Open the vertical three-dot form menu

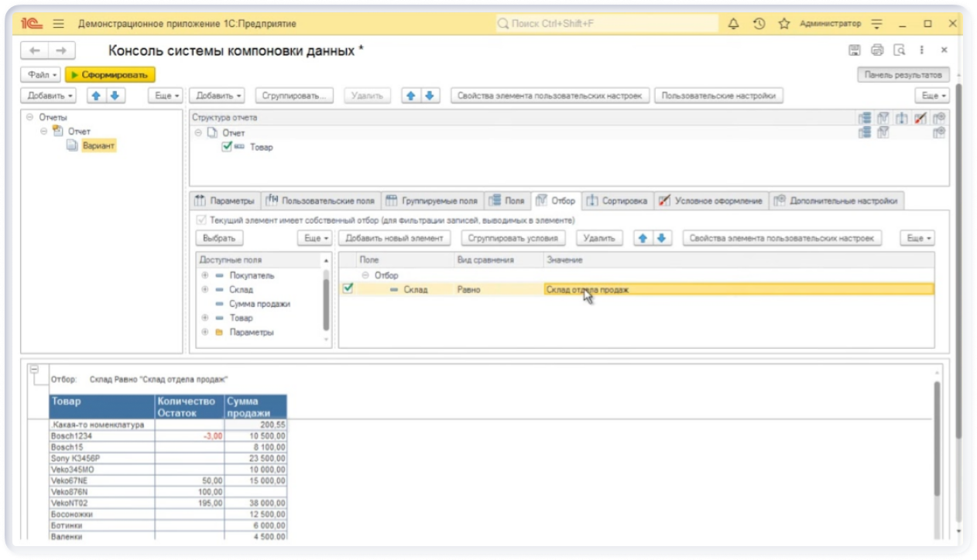(921, 50)
